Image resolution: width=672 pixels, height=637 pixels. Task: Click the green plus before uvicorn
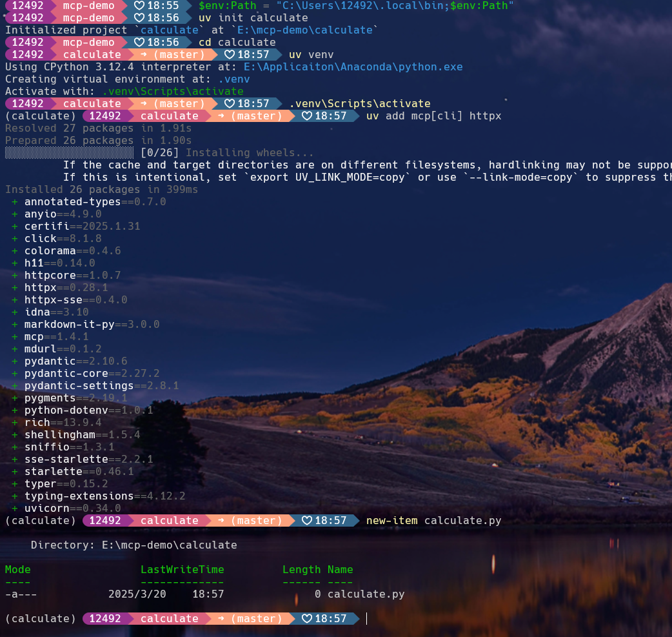pos(14,509)
